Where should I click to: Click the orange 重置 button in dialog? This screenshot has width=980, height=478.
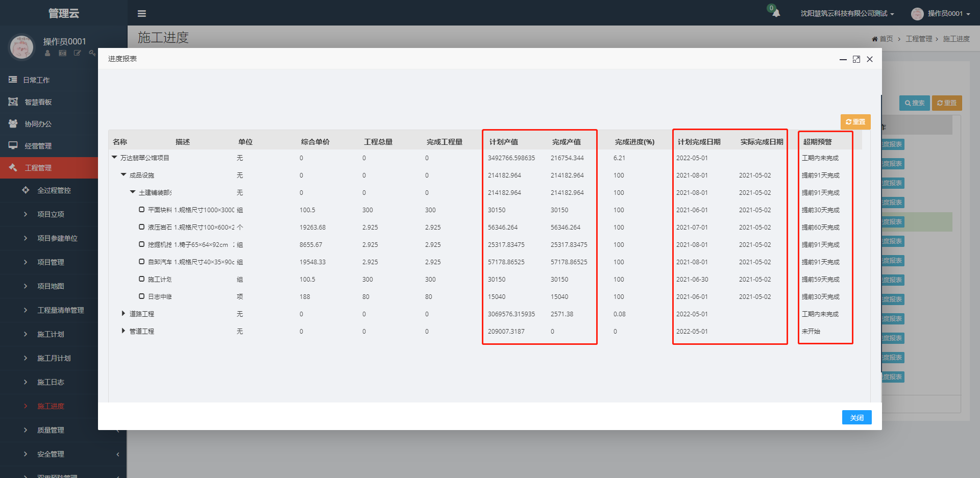pos(855,122)
